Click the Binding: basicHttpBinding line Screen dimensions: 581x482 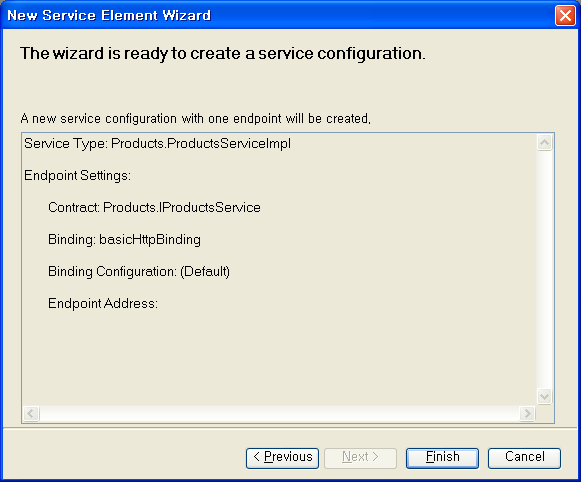[124, 240]
